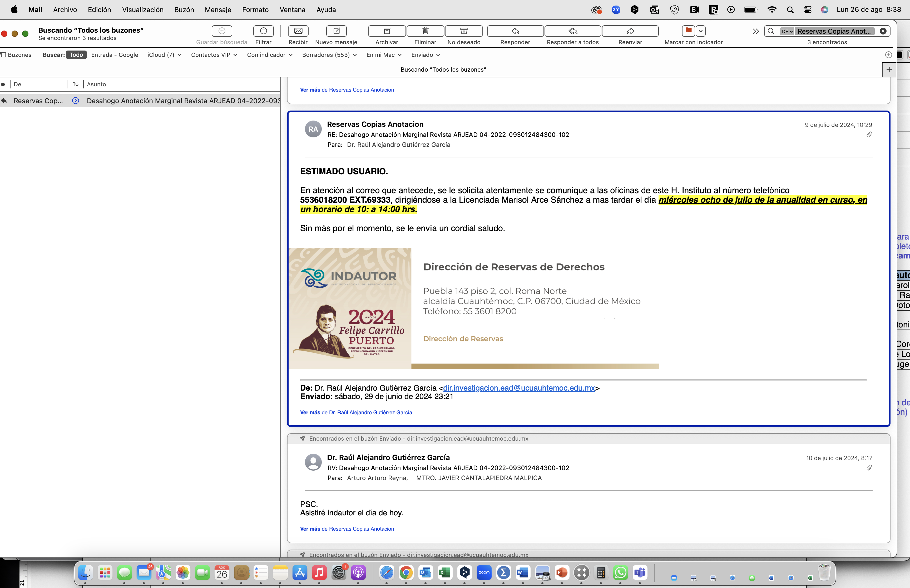This screenshot has height=588, width=910.
Task: Open the DE search token dropdown
Action: tap(787, 31)
